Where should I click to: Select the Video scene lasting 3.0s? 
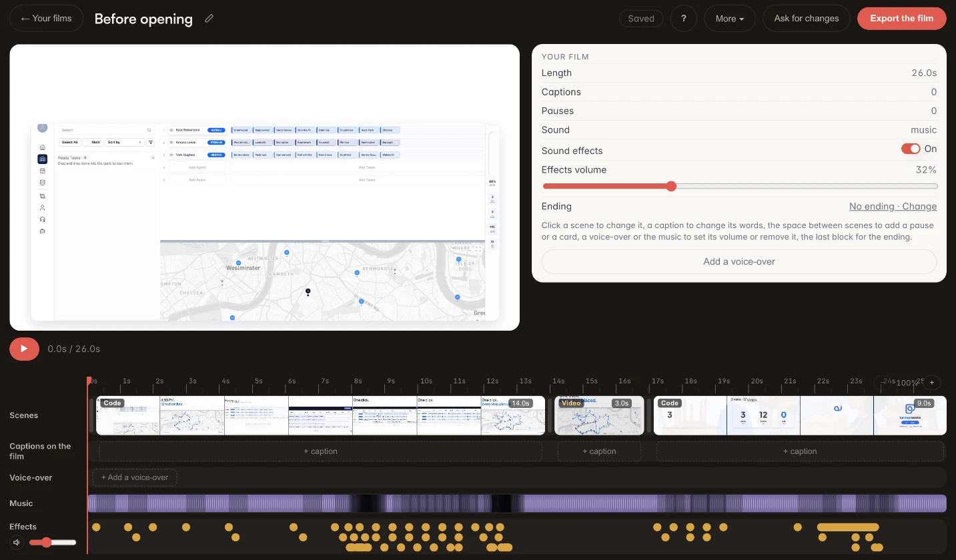(x=599, y=415)
